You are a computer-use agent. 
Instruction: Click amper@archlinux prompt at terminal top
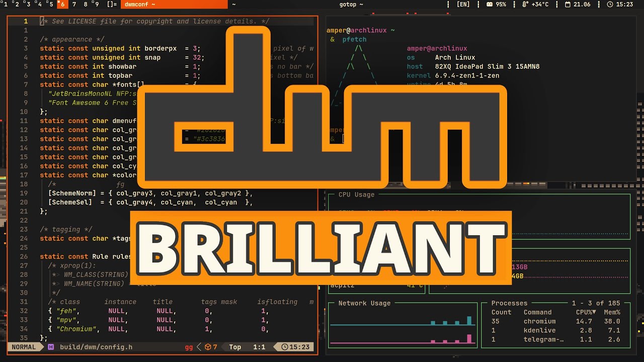click(x=356, y=30)
